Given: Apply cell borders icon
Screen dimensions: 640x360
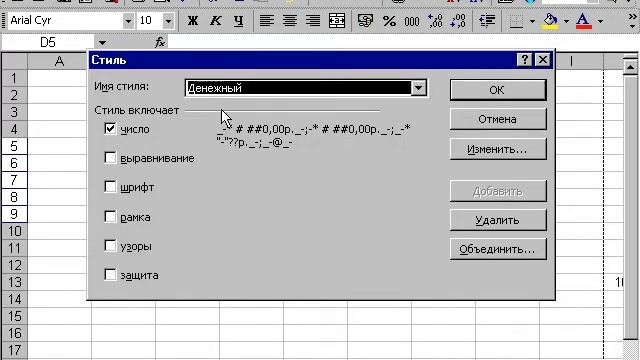Looking at the screenshot, I should tap(517, 20).
